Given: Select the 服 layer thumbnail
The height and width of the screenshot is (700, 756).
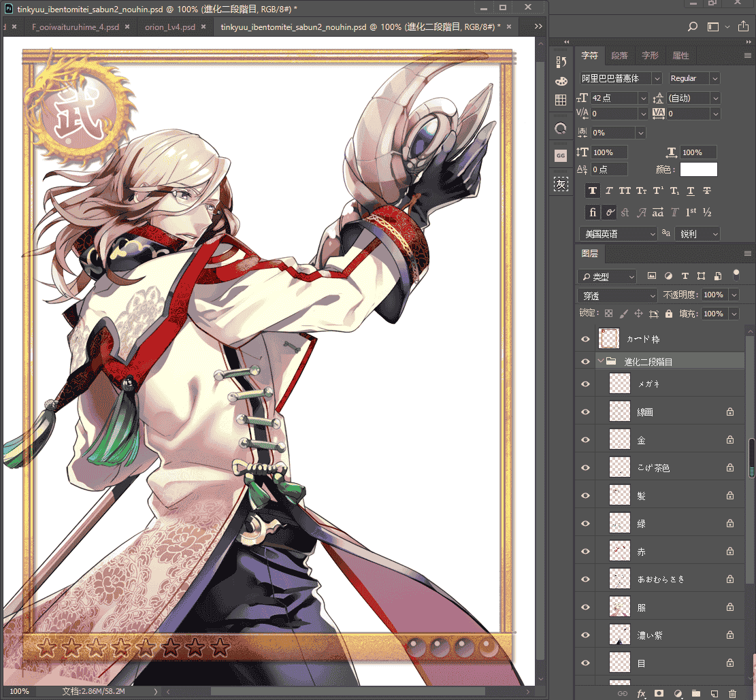Looking at the screenshot, I should pyautogui.click(x=619, y=607).
